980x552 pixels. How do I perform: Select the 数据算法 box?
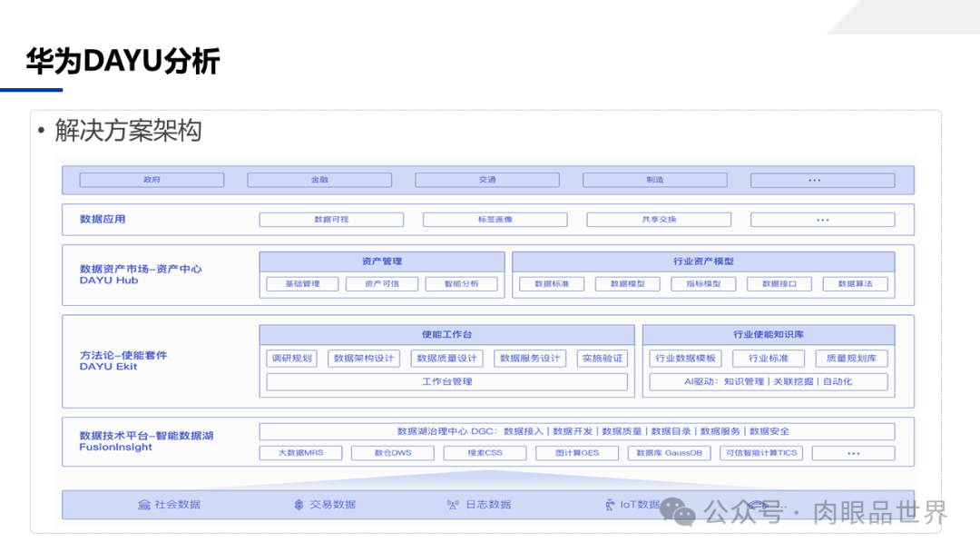point(855,284)
